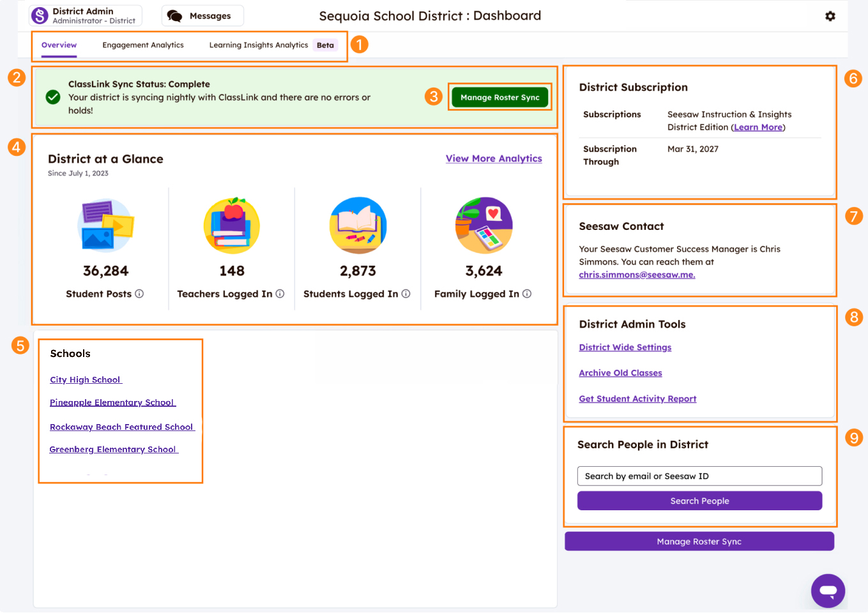Select the Overview tab

59,45
